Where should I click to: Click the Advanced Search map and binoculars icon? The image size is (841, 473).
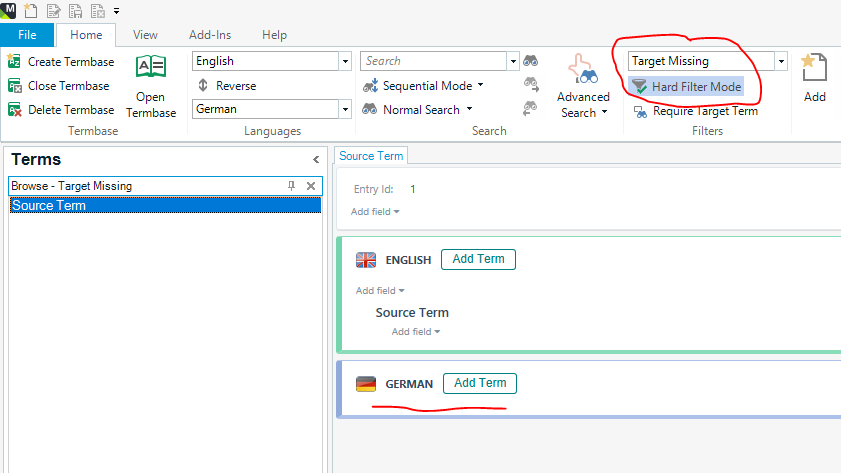583,69
